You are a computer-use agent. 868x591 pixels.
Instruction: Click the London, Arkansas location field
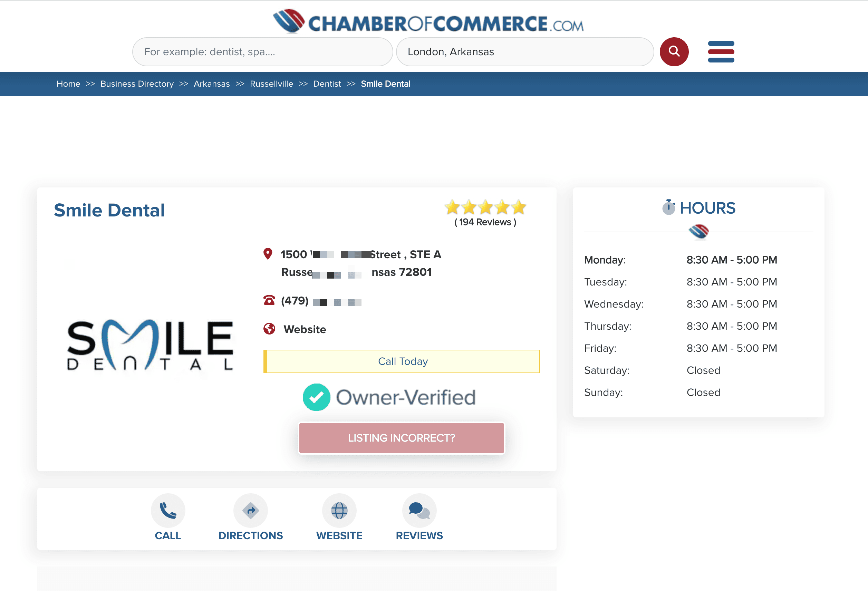point(524,51)
